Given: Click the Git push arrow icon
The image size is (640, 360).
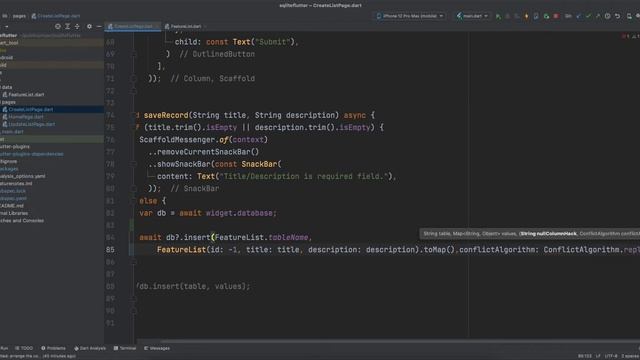Looking at the screenshot, I should [598, 16].
